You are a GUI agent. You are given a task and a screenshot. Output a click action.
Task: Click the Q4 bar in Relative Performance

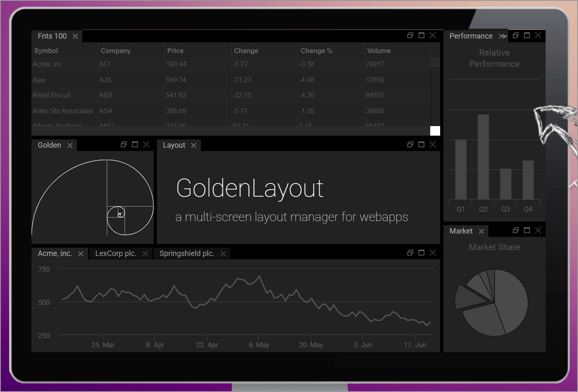click(x=528, y=180)
